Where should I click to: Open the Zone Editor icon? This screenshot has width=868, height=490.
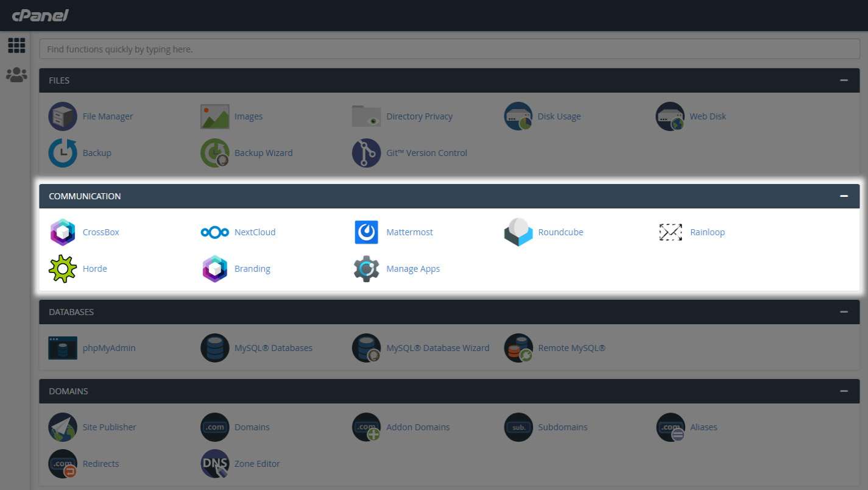[x=214, y=464]
